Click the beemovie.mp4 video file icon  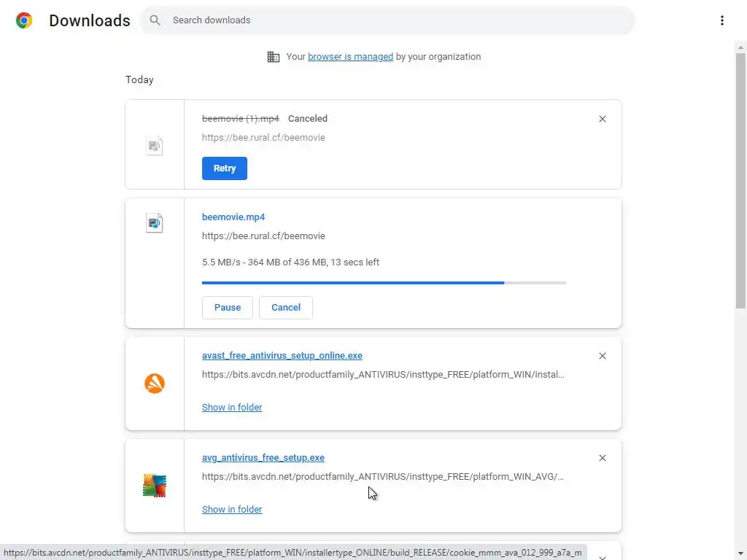pyautogui.click(x=155, y=223)
